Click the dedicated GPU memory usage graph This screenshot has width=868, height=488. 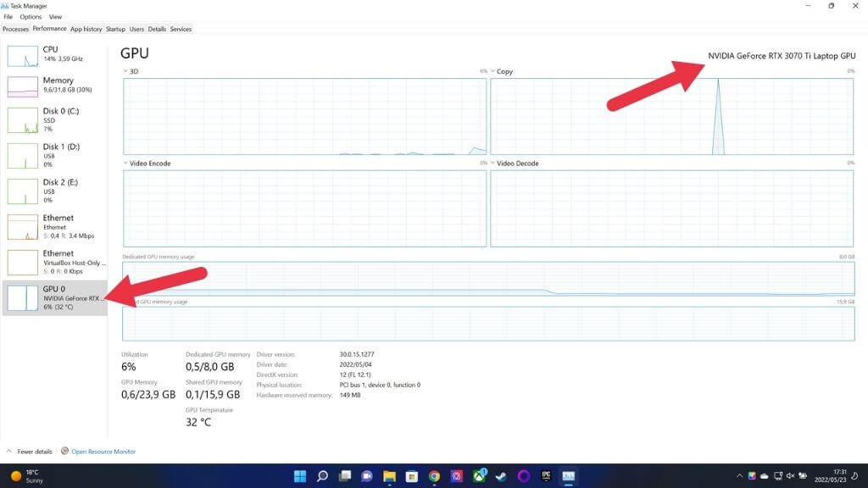[x=488, y=278]
